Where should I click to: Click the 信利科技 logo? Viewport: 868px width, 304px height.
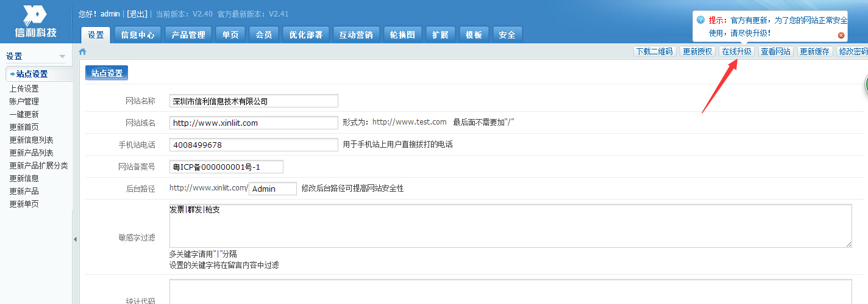point(35,21)
